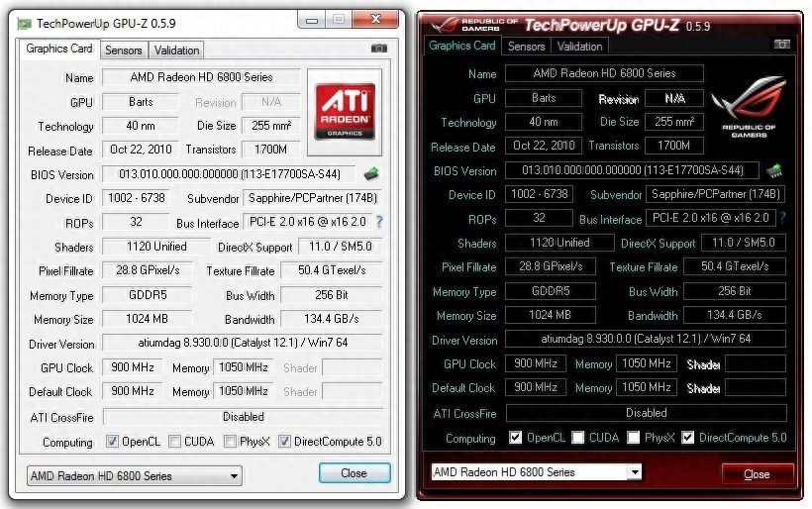The width and height of the screenshot is (812, 509).
Task: Click the ROPs value '32' in the ROG window
Action: 539,218
